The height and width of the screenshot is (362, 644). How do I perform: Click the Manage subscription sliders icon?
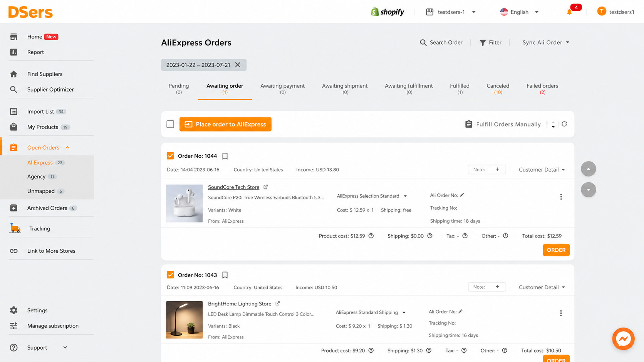click(x=13, y=326)
